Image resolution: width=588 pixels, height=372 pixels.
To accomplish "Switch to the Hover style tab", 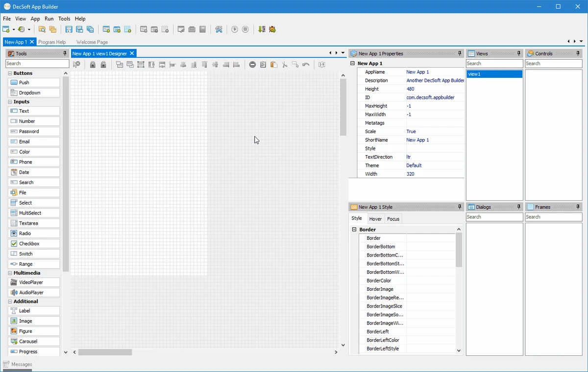I will coord(375,219).
